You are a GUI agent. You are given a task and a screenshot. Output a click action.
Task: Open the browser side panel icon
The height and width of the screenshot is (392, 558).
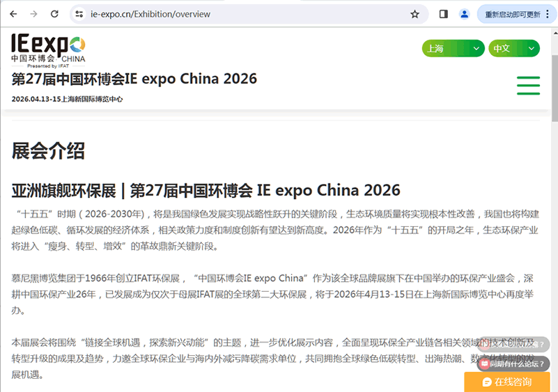pos(444,14)
